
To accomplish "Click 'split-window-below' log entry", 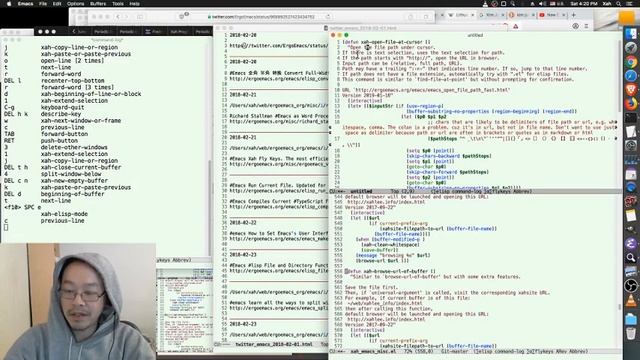I will point(71,174).
